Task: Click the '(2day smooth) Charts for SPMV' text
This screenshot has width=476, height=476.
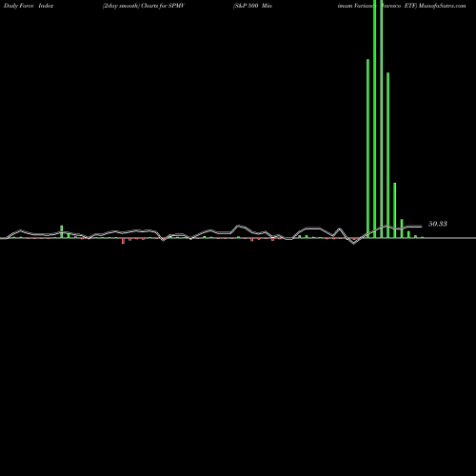Action: [x=144, y=6]
